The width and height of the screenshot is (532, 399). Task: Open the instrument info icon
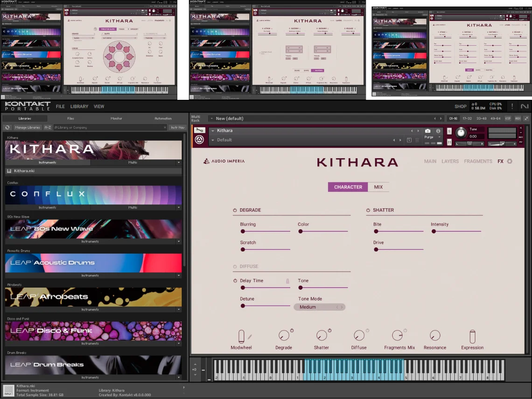[438, 131]
